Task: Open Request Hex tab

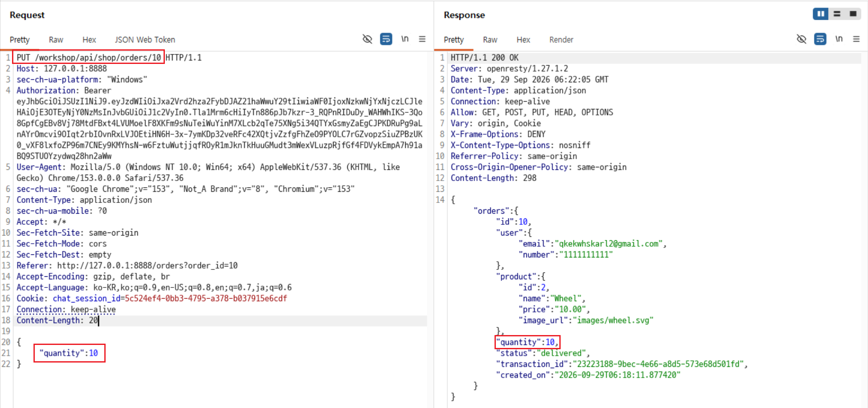Action: click(x=89, y=39)
